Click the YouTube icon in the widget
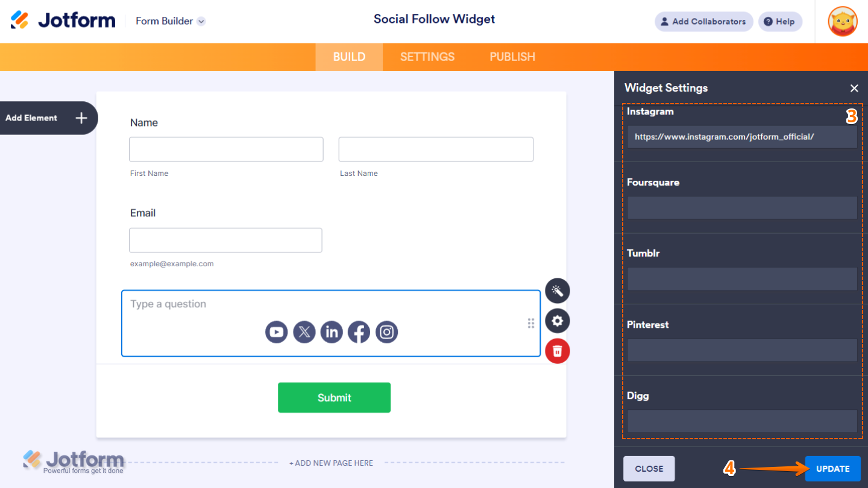Image resolution: width=868 pixels, height=488 pixels. pyautogui.click(x=277, y=332)
